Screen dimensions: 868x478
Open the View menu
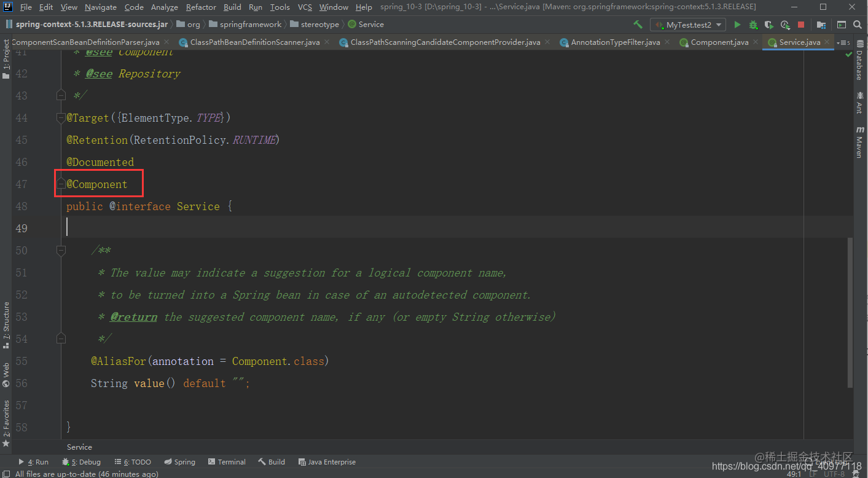click(69, 7)
